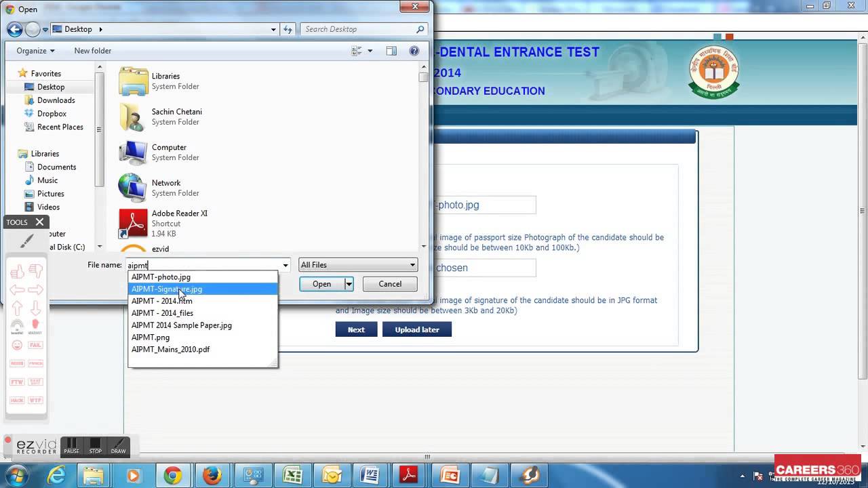Viewport: 868px width, 488px height.
Task: Choose the left arrow stamp in ezvid tools
Action: (18, 290)
